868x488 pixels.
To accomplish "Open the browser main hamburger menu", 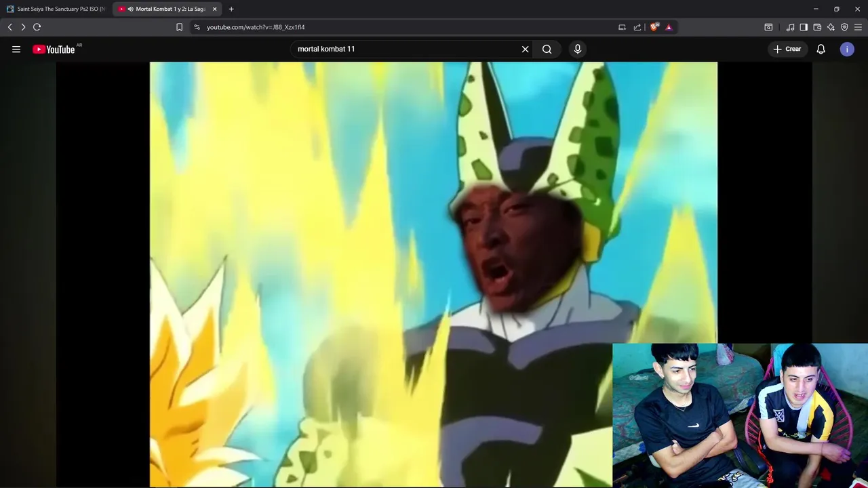I will pos(858,27).
